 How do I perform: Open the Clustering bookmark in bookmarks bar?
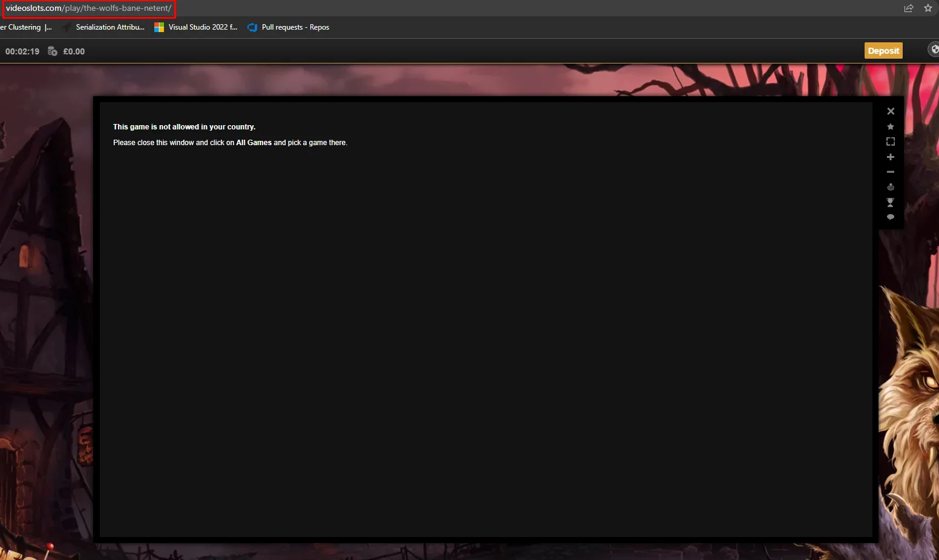coord(26,27)
